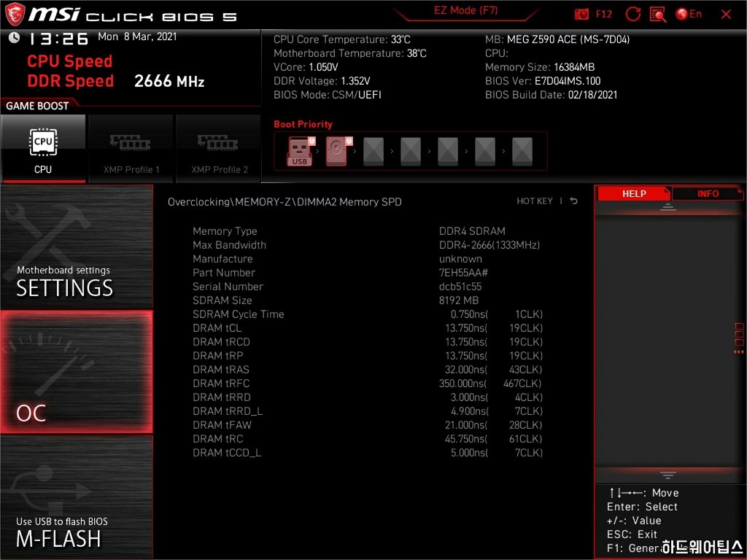Screen dimensions: 747x560
Task: Click the DDR4-2666(1333MHz) value
Action: (x=489, y=245)
